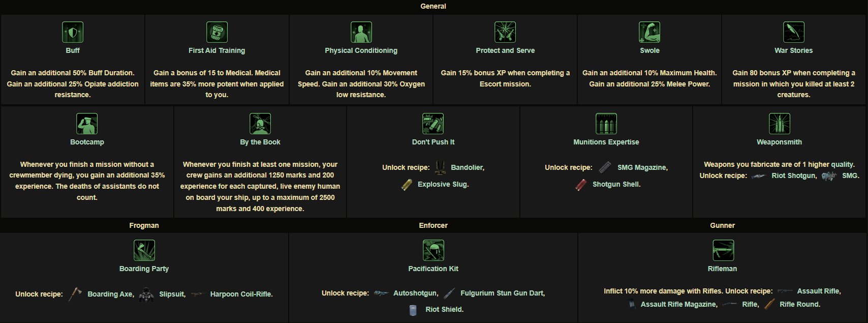This screenshot has height=323, width=868.
Task: Open the Gunner specialization header
Action: [723, 225]
